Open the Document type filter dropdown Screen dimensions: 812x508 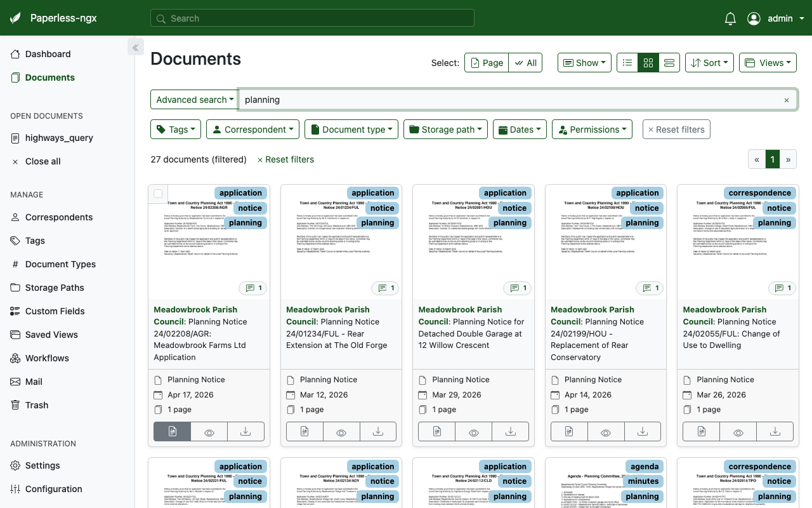coord(351,130)
